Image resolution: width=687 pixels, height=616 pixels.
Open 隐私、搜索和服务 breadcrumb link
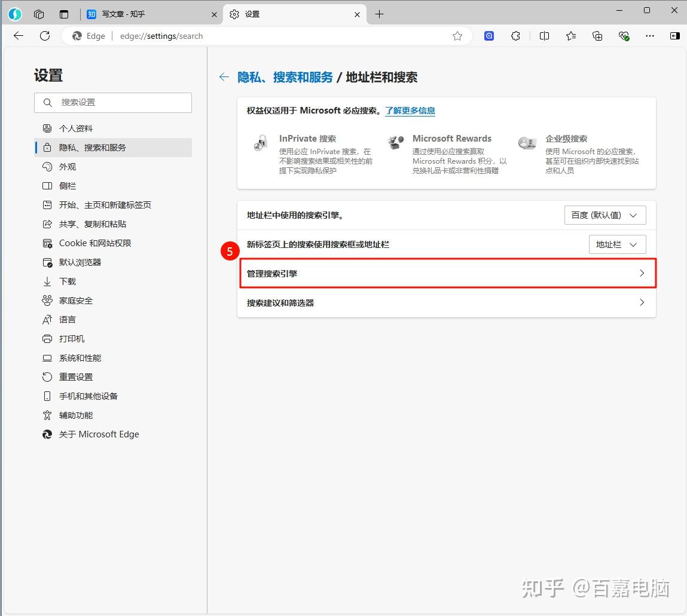285,77
